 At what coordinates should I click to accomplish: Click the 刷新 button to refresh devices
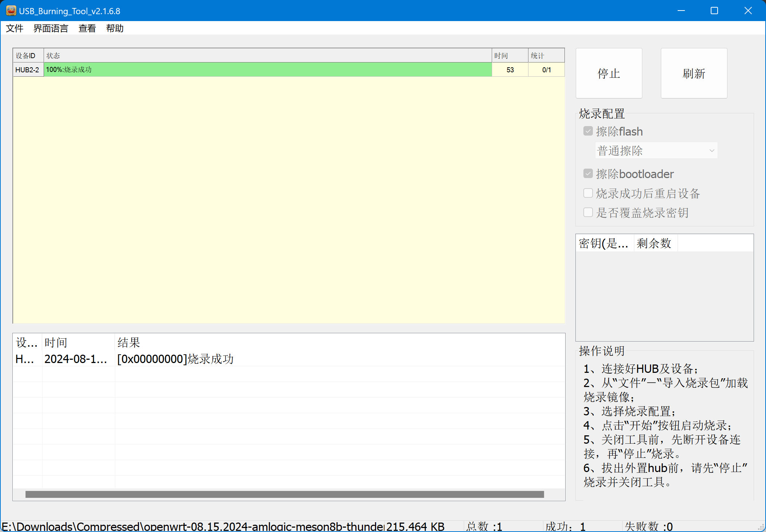click(693, 73)
